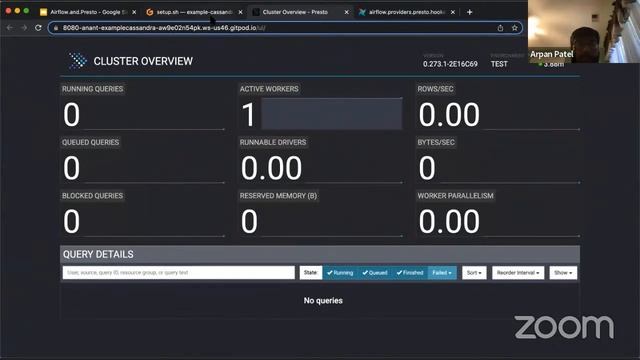The height and width of the screenshot is (360, 640).
Task: Click the Rows/Sec value 0.00
Action: point(449,115)
